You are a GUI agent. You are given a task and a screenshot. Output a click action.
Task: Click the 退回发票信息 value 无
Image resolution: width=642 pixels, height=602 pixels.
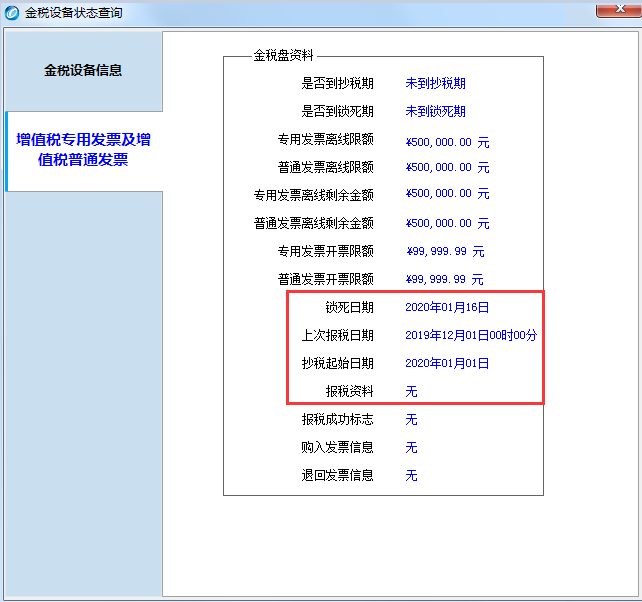[x=411, y=475]
